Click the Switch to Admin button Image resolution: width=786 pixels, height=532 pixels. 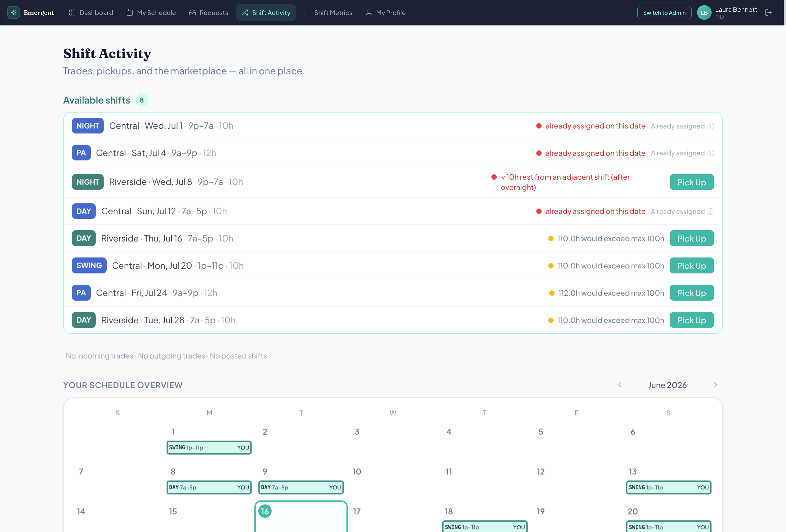664,13
